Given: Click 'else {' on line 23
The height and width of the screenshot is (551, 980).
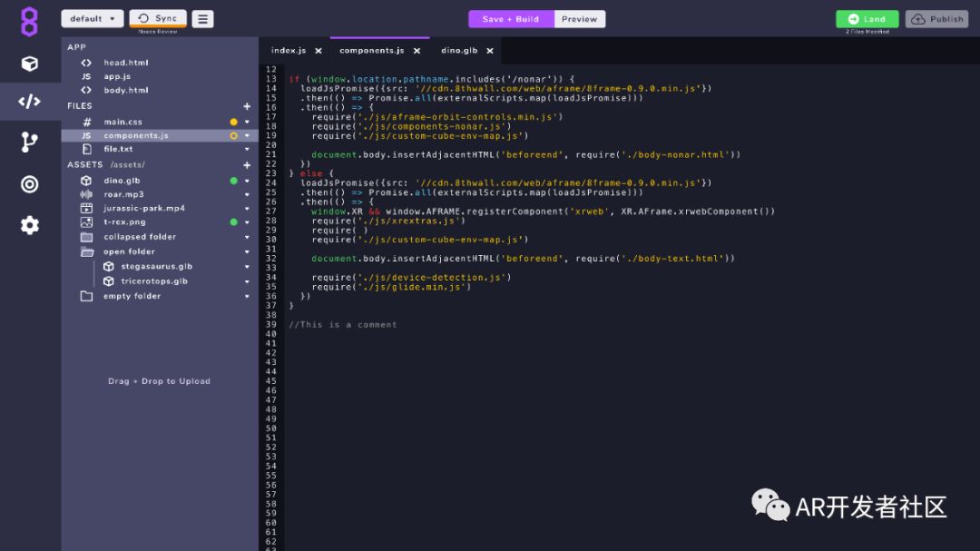Looking at the screenshot, I should 317,173.
